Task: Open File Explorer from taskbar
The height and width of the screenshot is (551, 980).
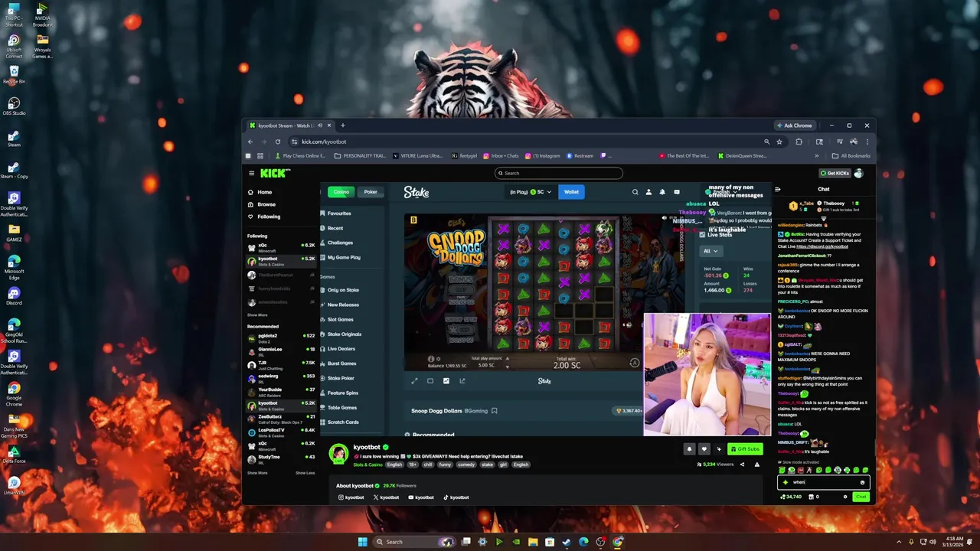Action: [533, 542]
